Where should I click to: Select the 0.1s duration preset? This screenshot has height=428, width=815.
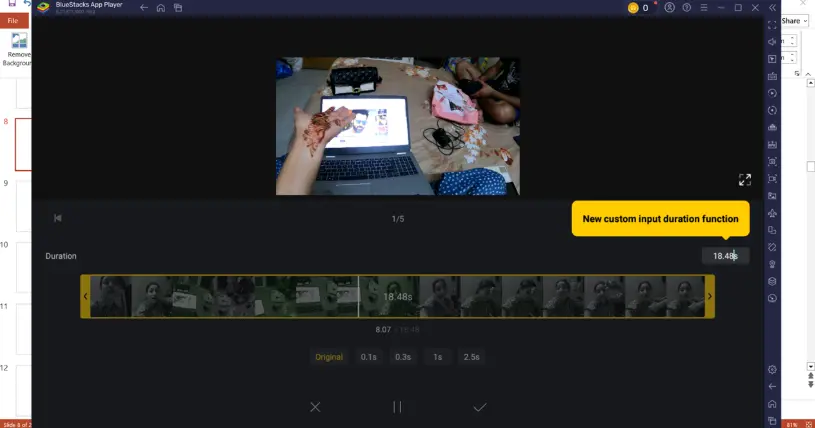[369, 357]
